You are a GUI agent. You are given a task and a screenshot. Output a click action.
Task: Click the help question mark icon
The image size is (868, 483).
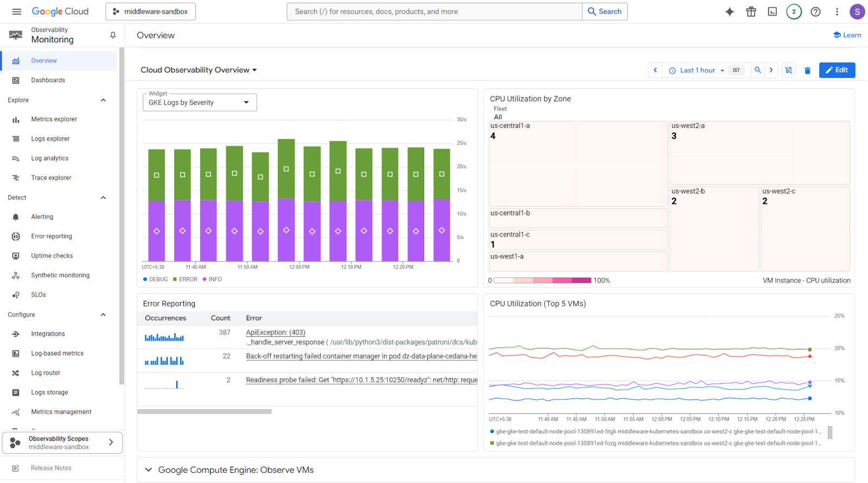(x=815, y=12)
